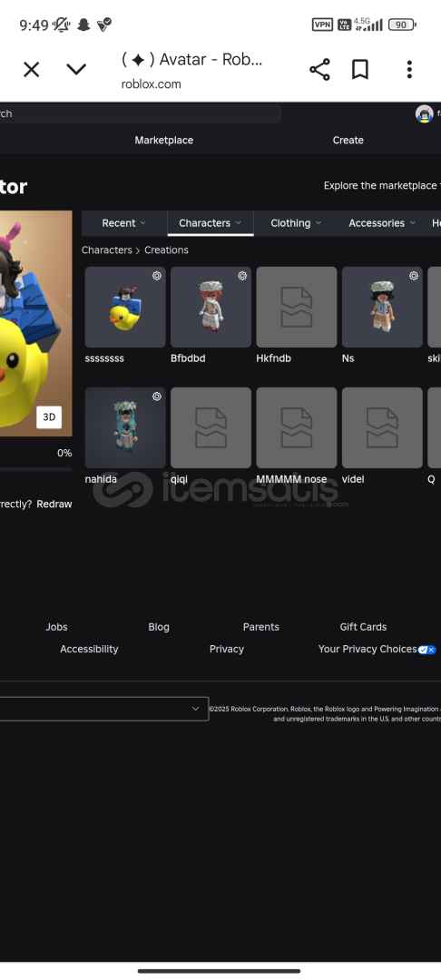Open the Create nav item
Viewport: 441px width, 980px height.
point(348,140)
